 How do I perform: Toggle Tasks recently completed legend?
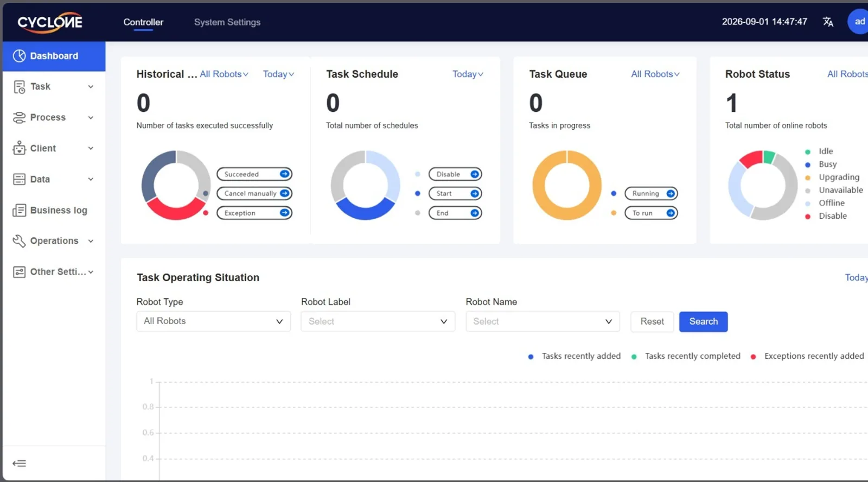click(x=686, y=356)
